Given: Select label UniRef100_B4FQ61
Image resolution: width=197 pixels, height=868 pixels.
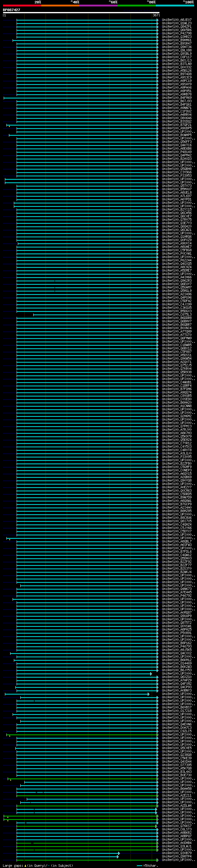Looking at the screenshot, I should [177, 104].
